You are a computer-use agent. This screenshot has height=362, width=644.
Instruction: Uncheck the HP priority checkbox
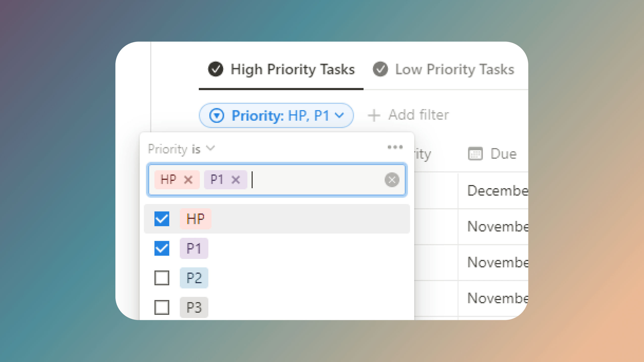point(162,219)
